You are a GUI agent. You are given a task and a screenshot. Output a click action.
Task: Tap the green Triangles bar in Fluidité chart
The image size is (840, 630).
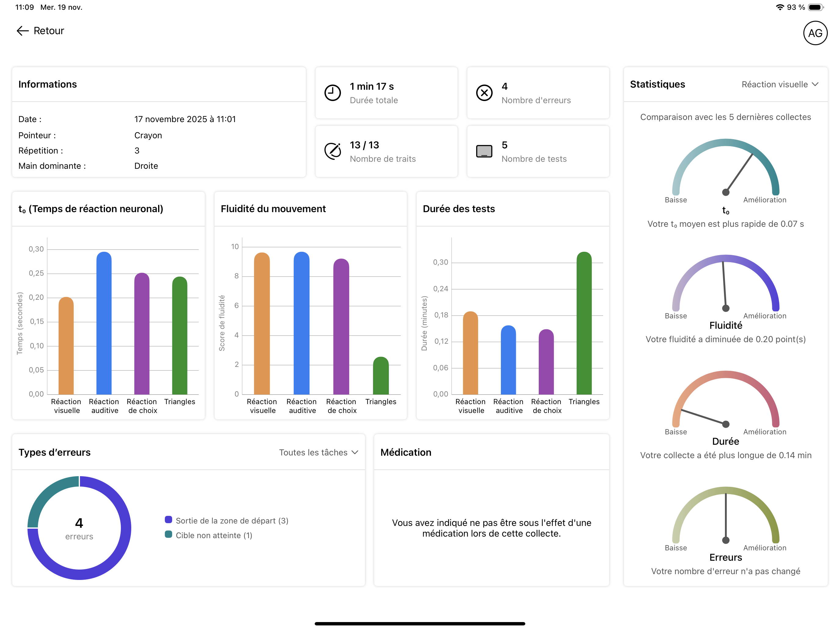point(381,375)
